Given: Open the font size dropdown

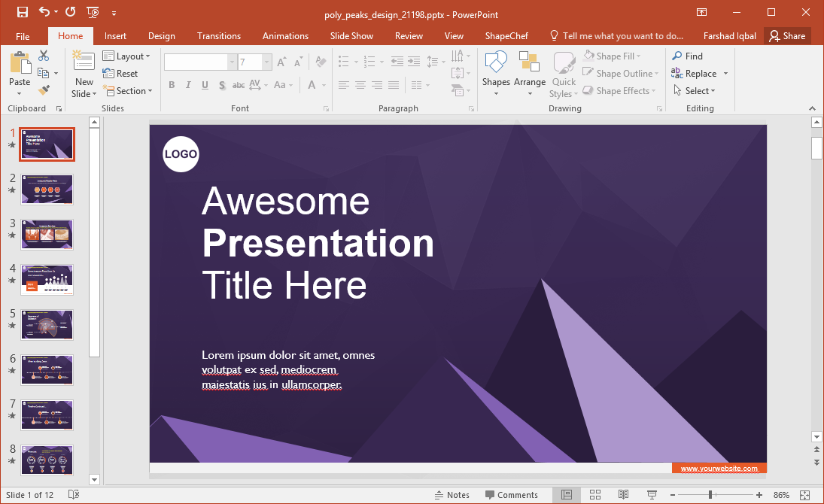Looking at the screenshot, I should click(267, 62).
